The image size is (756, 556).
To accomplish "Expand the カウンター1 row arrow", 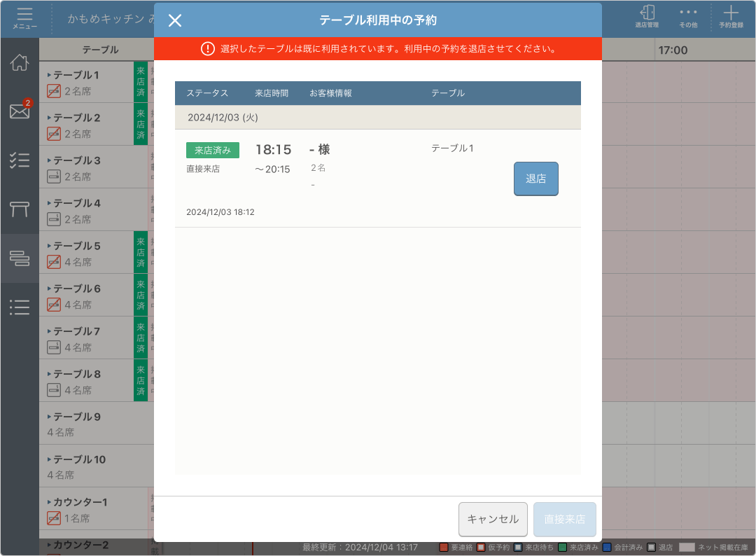I will click(x=49, y=502).
